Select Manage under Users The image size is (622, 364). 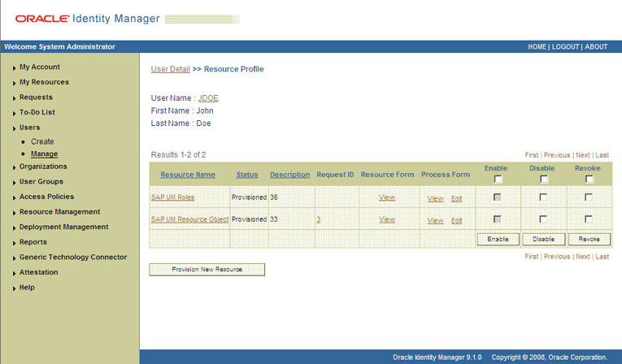(45, 154)
